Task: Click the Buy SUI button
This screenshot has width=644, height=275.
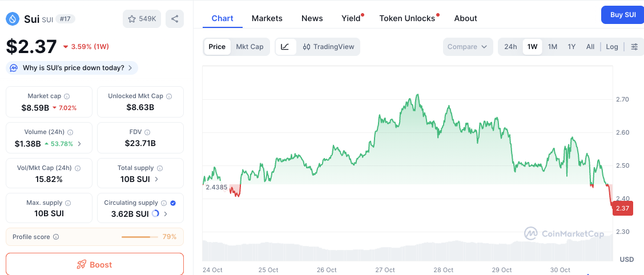Action: pyautogui.click(x=623, y=15)
